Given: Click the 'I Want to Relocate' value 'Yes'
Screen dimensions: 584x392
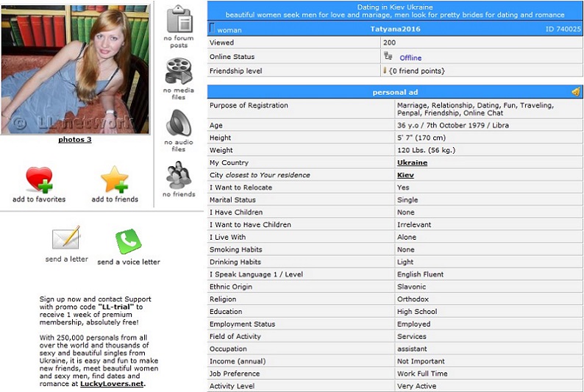Looking at the screenshot, I should point(403,188).
